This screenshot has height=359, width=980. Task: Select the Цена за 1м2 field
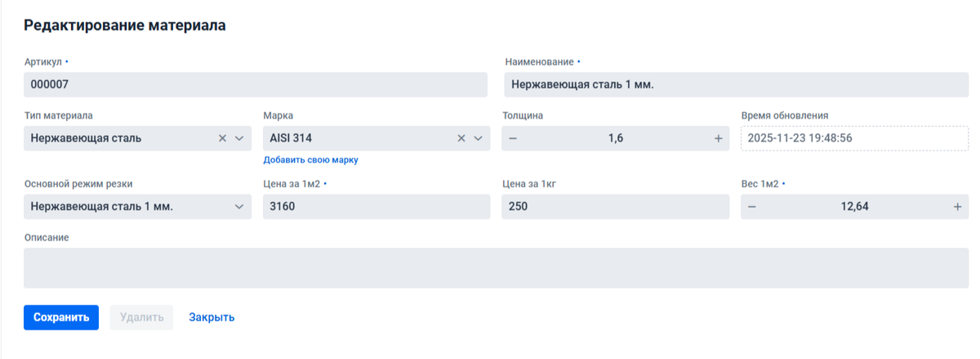tap(376, 207)
